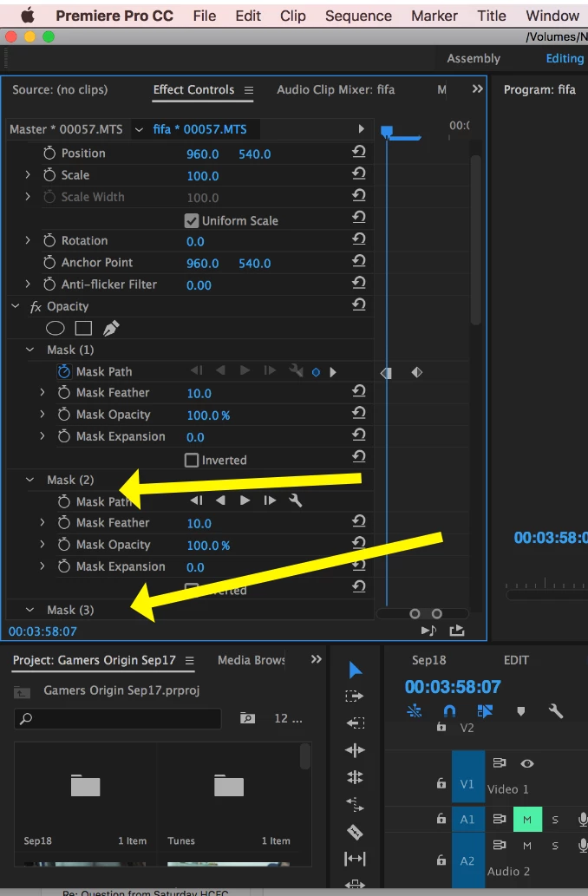Collapse the Mask (2) group
The image size is (588, 896).
pos(30,480)
